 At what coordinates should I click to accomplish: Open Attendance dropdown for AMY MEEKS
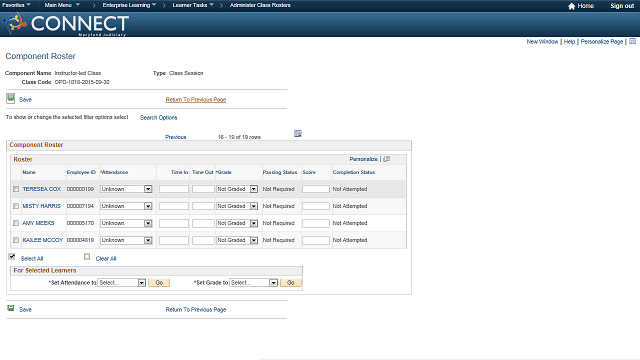126,223
